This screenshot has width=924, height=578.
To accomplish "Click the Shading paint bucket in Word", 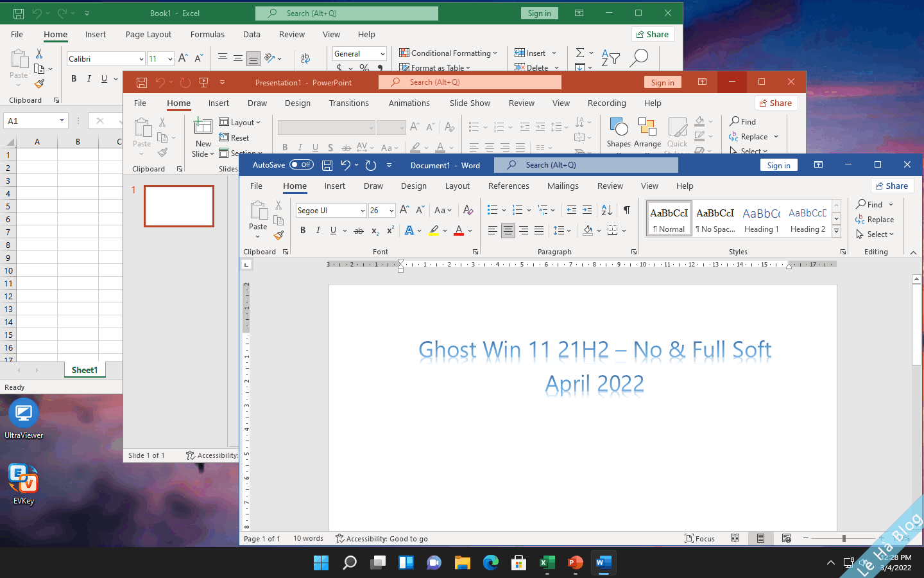I will click(x=588, y=231).
